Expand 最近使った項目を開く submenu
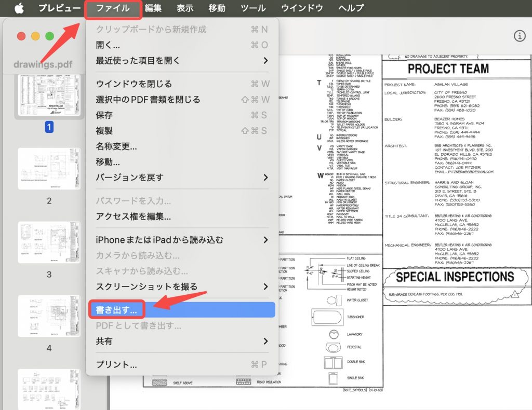 182,61
